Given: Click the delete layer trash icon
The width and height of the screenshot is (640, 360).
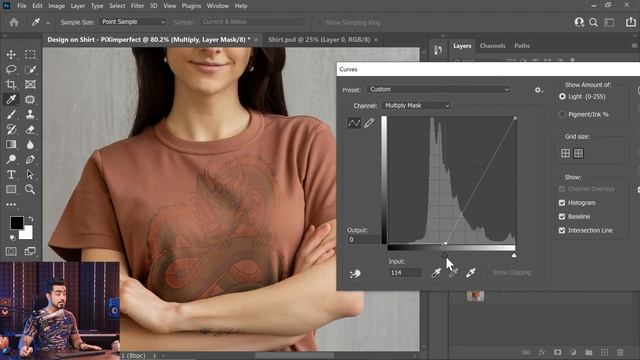Looking at the screenshot, I should pos(620,352).
